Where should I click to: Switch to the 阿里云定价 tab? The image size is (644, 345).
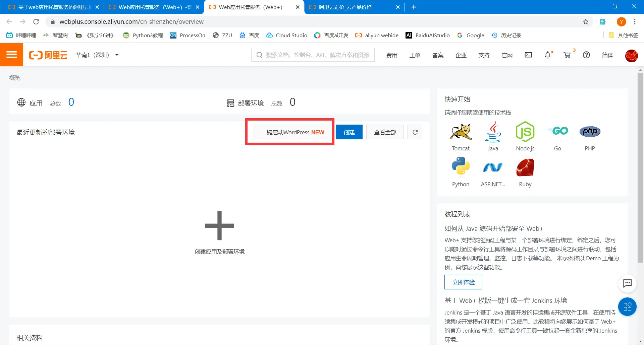click(354, 7)
